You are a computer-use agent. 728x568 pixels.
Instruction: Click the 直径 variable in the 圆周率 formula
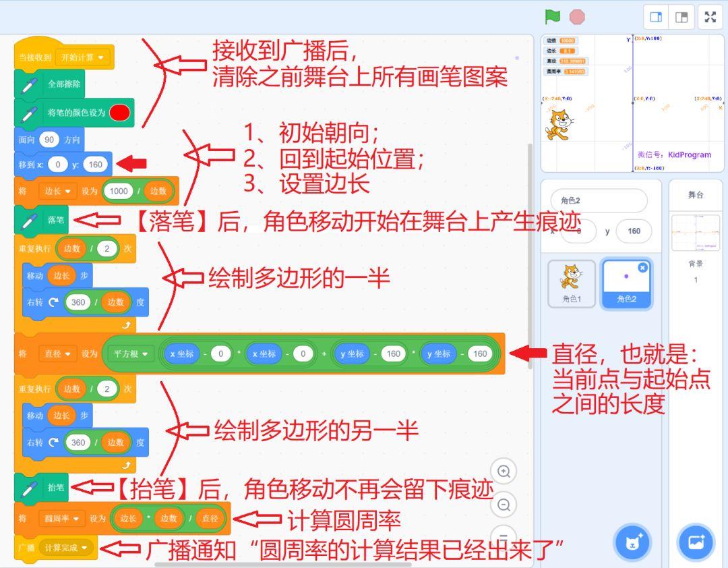[x=210, y=518]
